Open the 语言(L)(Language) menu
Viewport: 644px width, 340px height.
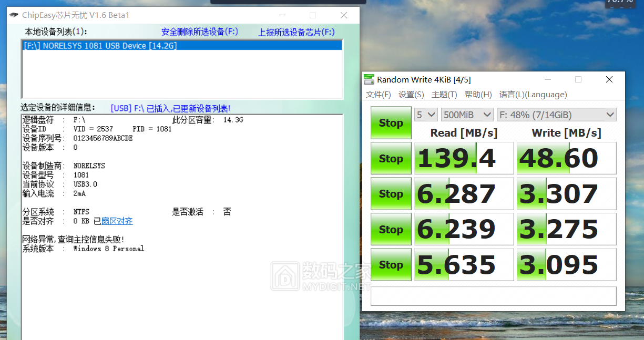click(533, 95)
